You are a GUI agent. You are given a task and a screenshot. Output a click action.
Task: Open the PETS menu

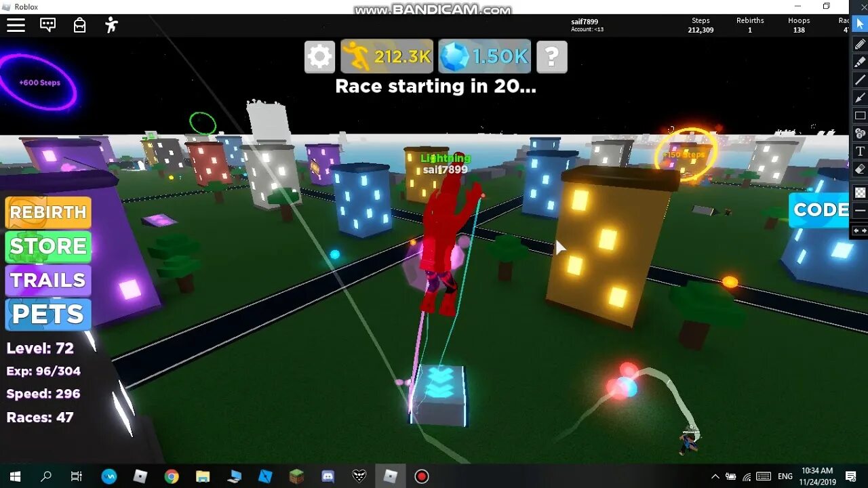(48, 314)
